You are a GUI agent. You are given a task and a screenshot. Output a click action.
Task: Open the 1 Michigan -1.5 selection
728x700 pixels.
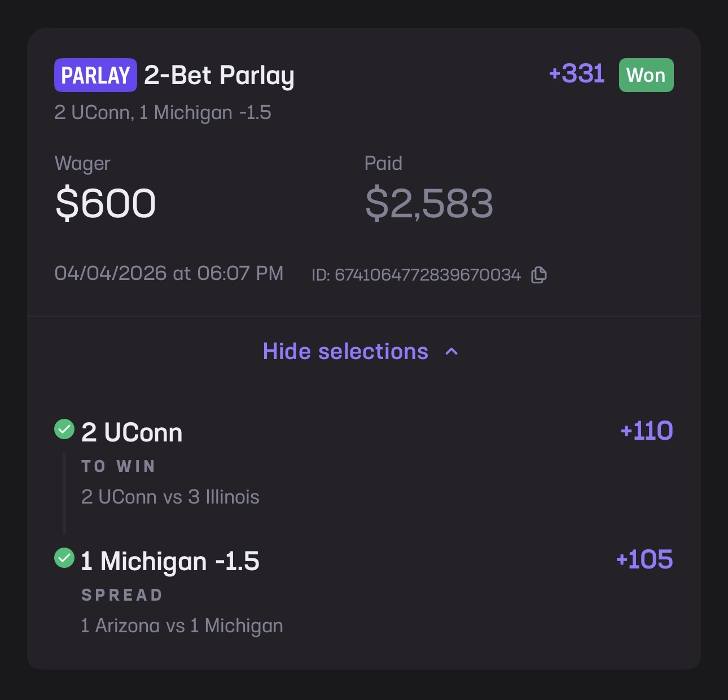click(170, 562)
